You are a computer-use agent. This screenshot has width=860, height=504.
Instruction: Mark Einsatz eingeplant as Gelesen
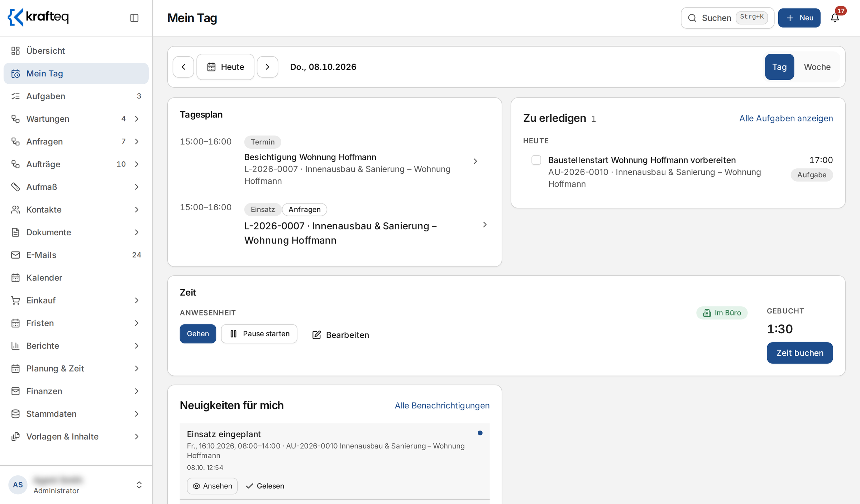[x=265, y=486]
